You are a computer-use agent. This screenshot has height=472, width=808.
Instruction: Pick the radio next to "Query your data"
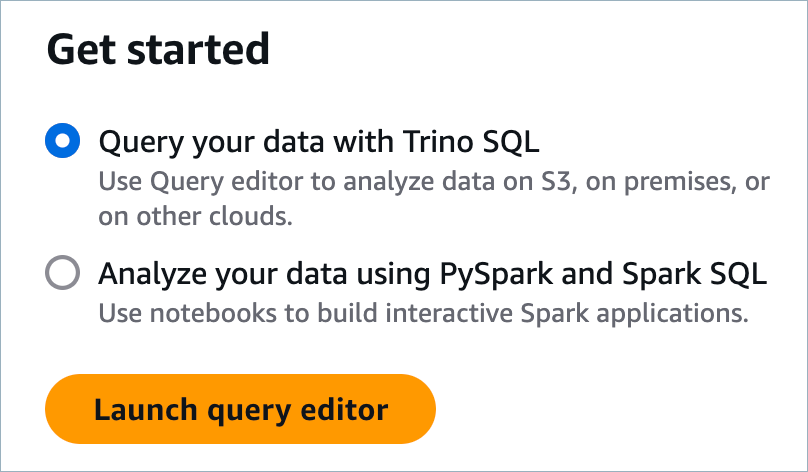(63, 142)
